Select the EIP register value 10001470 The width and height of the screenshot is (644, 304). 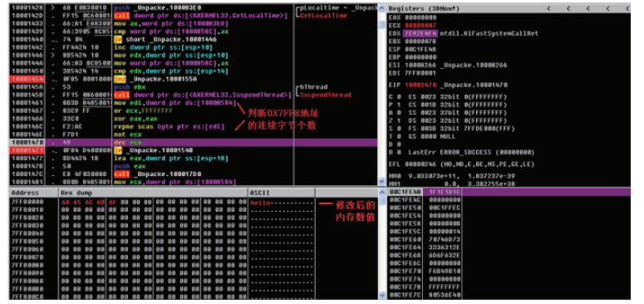421,85
